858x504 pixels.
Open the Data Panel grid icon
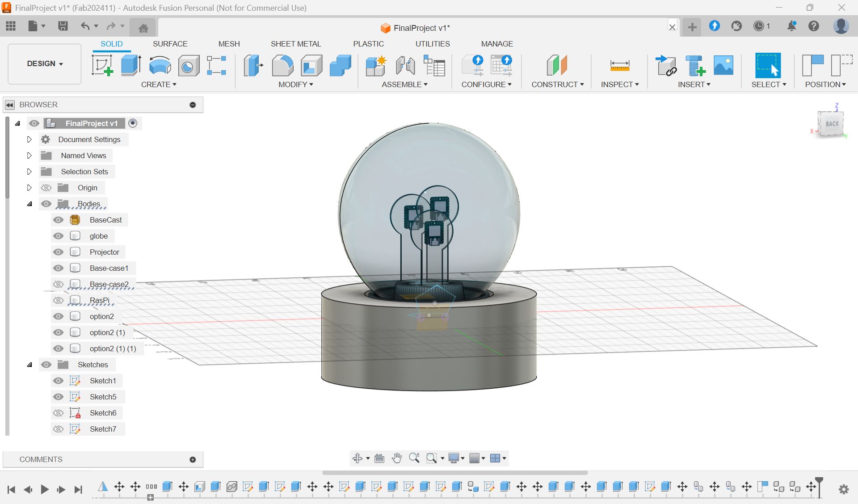point(11,26)
